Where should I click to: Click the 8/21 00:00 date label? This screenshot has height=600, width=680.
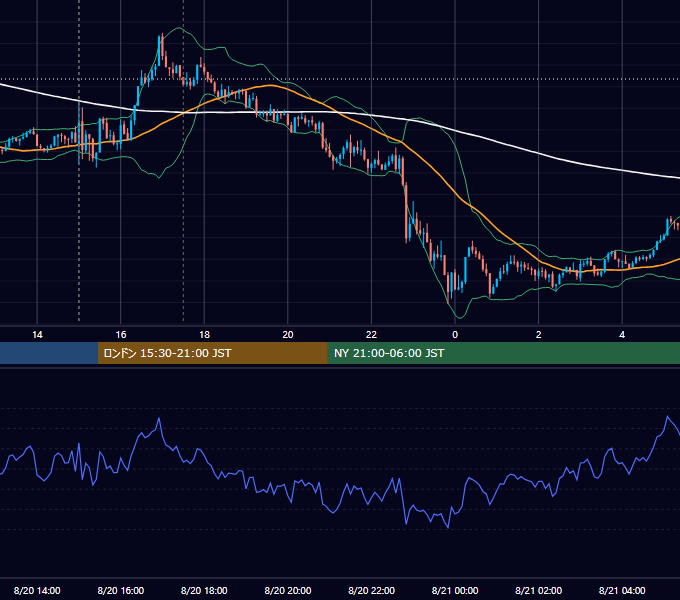(x=455, y=590)
